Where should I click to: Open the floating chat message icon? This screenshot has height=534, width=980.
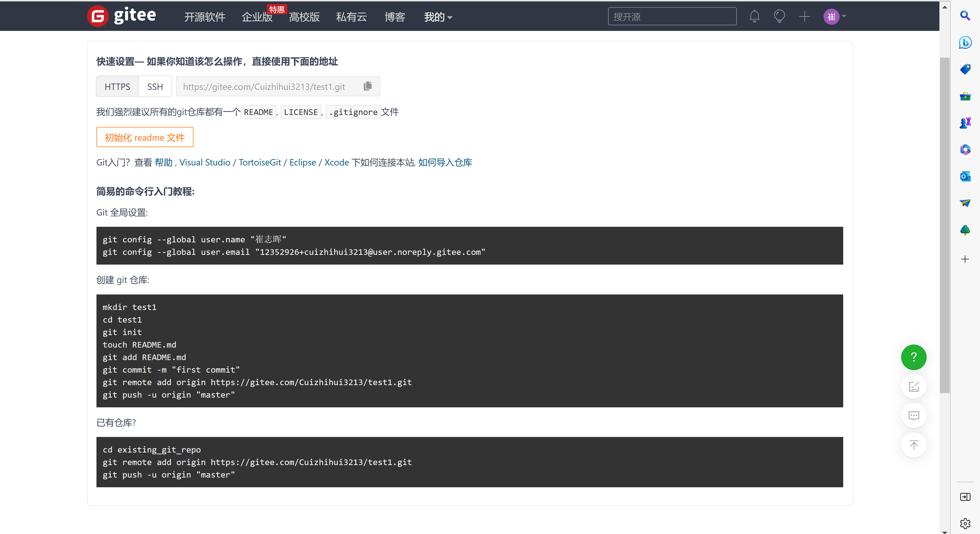913,416
